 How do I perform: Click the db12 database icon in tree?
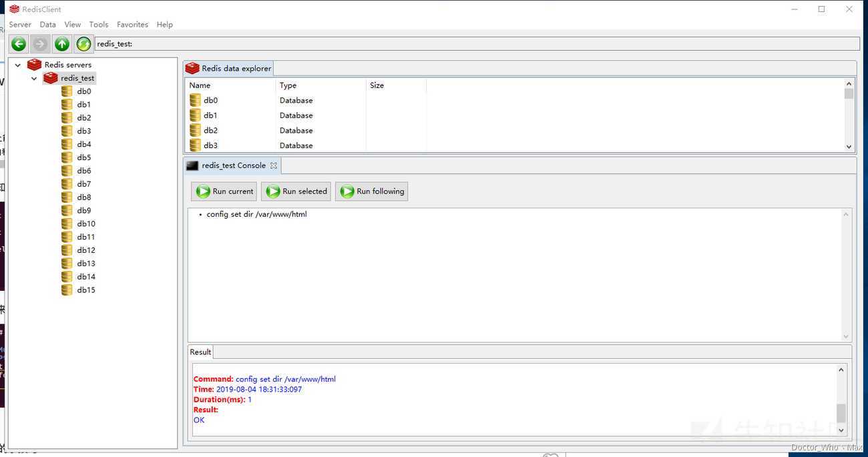[67, 250]
